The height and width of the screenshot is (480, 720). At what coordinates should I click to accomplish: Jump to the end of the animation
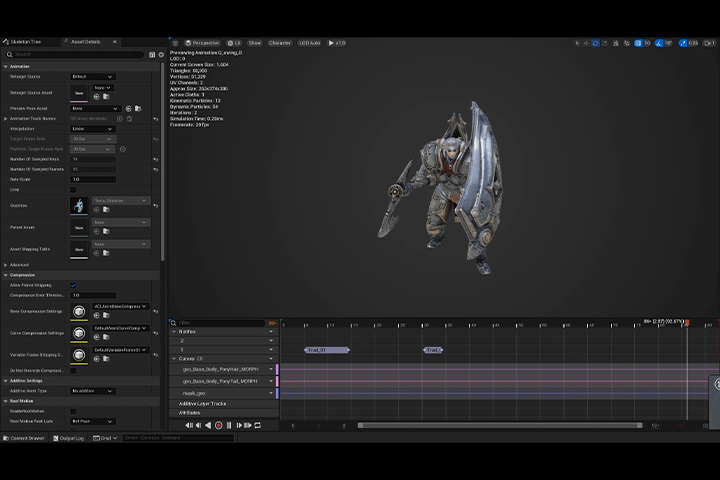click(x=248, y=425)
